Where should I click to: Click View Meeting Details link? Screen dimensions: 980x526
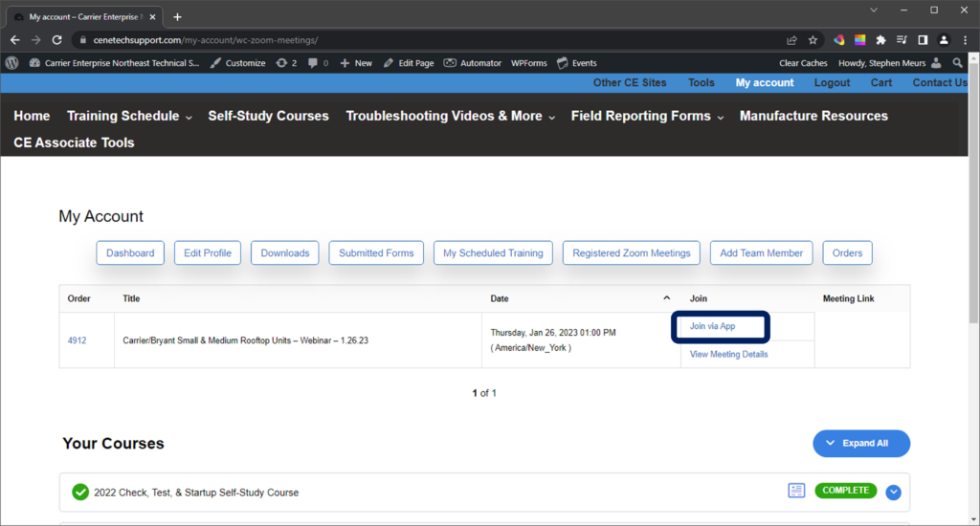(728, 354)
